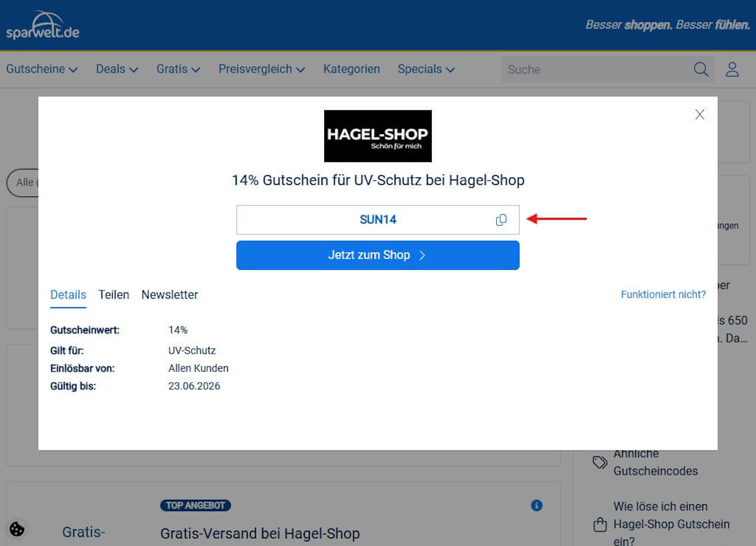Click the Funktioniert nicht? link
Image resolution: width=756 pixels, height=546 pixels.
tap(663, 295)
